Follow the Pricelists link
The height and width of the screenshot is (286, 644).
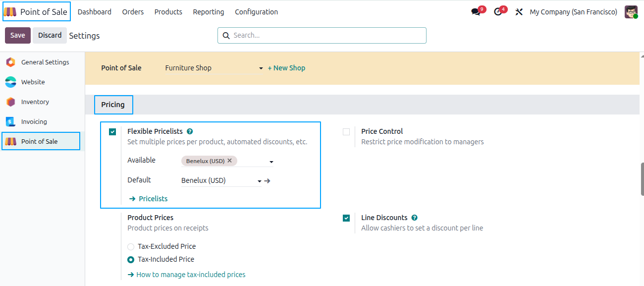(148, 199)
